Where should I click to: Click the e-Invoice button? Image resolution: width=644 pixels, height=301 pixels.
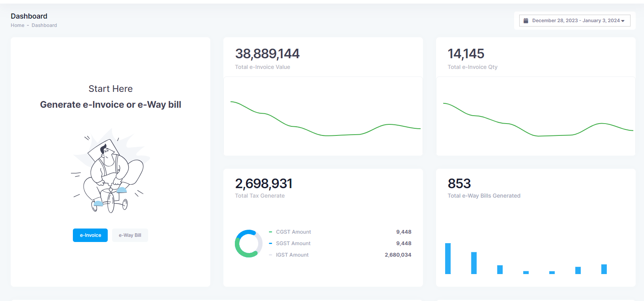(x=90, y=235)
